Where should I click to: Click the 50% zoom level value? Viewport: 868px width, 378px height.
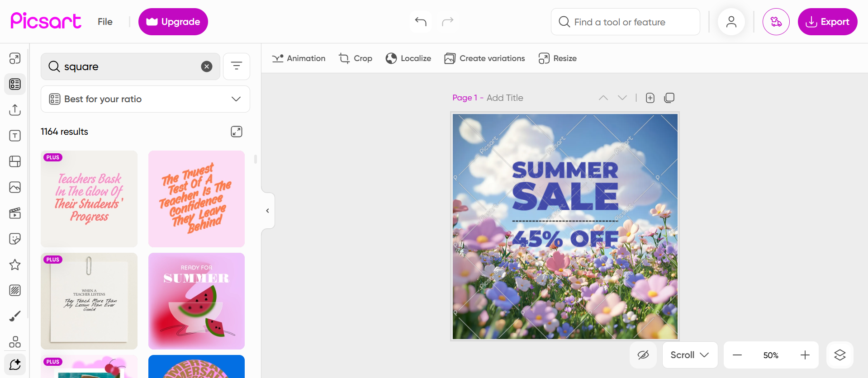point(771,355)
